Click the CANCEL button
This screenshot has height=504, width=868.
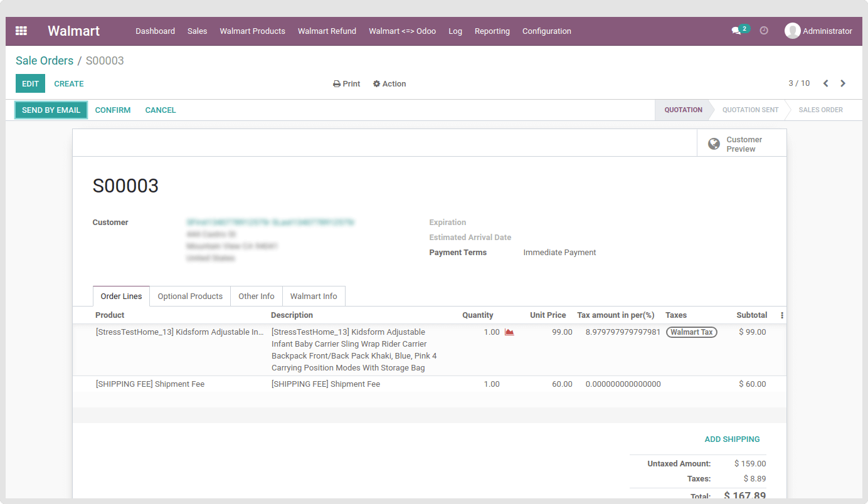[161, 110]
